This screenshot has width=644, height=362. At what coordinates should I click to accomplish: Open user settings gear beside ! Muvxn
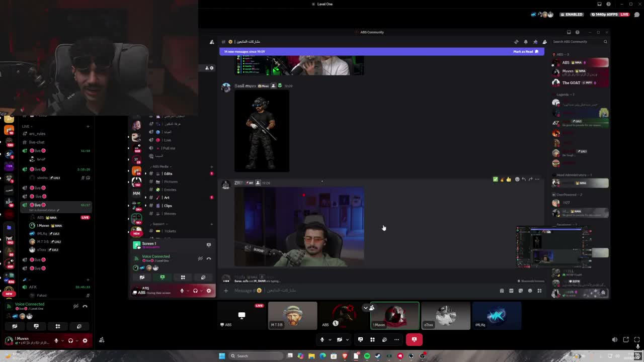click(85, 340)
